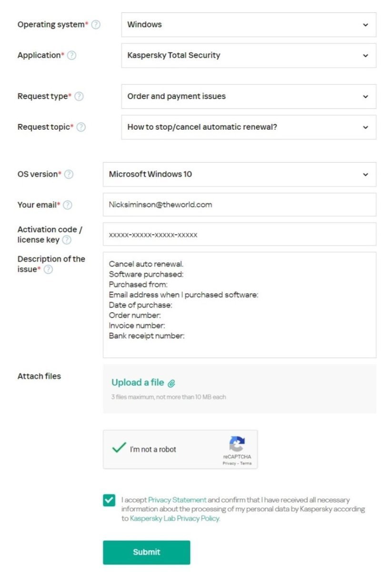Expand the Request topic dropdown
This screenshot has height=572, width=392.
pyautogui.click(x=249, y=127)
